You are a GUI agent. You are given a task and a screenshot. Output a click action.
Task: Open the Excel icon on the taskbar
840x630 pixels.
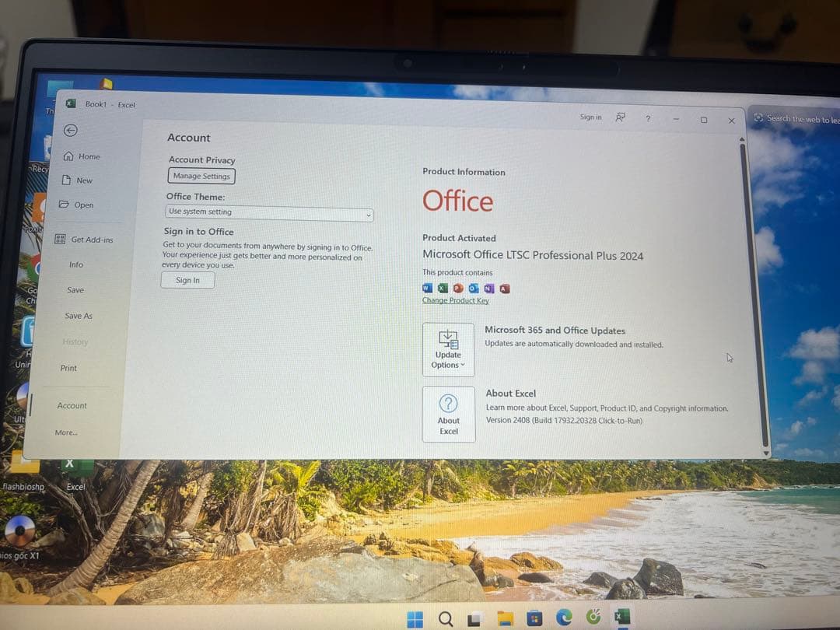click(620, 615)
